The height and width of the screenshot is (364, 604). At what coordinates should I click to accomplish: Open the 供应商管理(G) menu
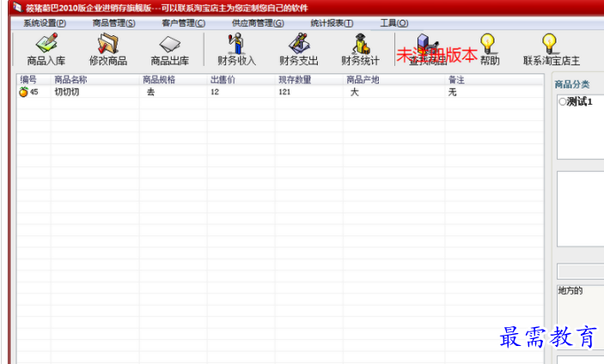(258, 23)
